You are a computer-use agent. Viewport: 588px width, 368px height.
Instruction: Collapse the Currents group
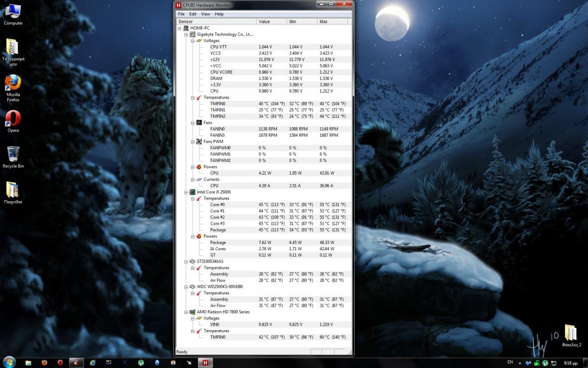pyautogui.click(x=193, y=180)
